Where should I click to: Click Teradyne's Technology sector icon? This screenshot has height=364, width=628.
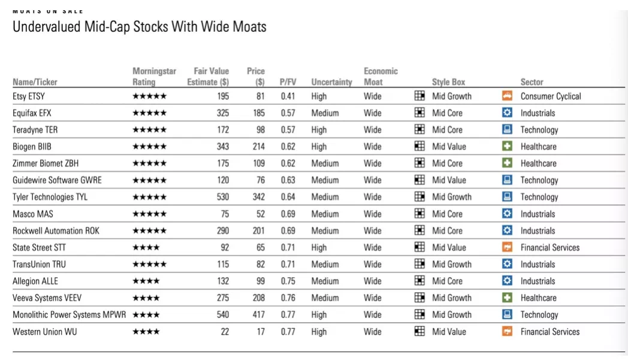[507, 129]
